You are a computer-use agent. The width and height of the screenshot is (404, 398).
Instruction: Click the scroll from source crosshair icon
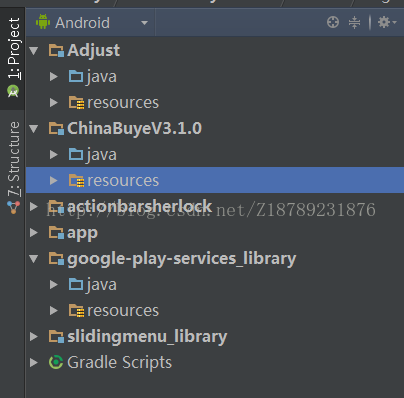pyautogui.click(x=333, y=23)
